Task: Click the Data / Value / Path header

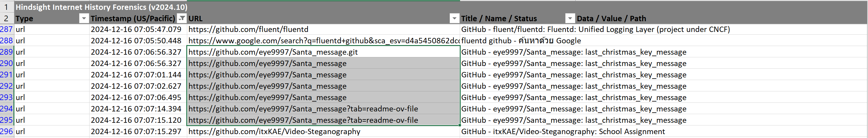Action: tap(611, 19)
